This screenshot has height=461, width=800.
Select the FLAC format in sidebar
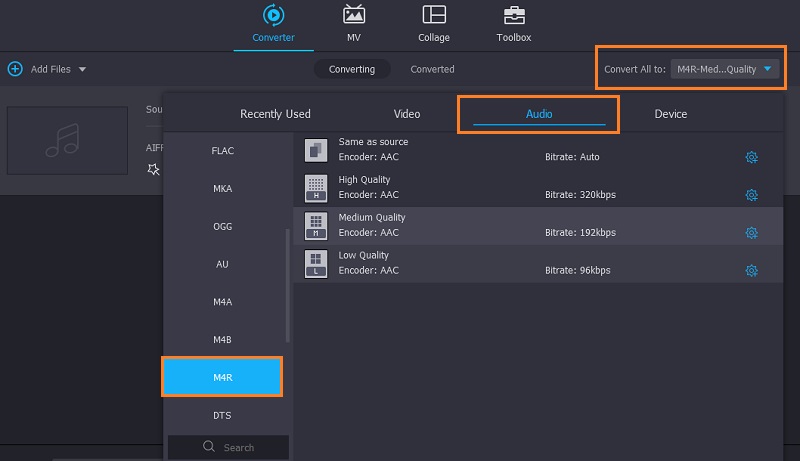222,151
